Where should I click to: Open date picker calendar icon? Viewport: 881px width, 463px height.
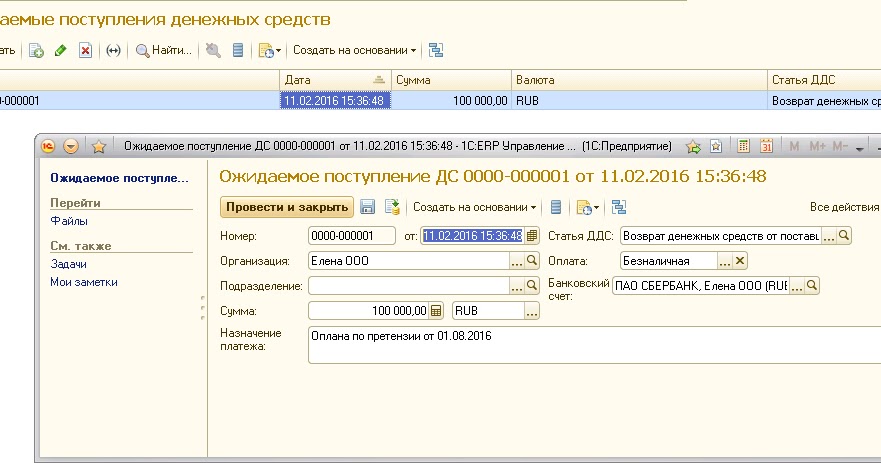click(x=532, y=236)
